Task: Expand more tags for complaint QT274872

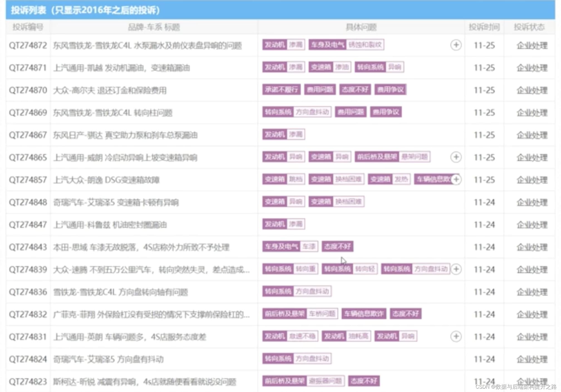Action: click(456, 45)
